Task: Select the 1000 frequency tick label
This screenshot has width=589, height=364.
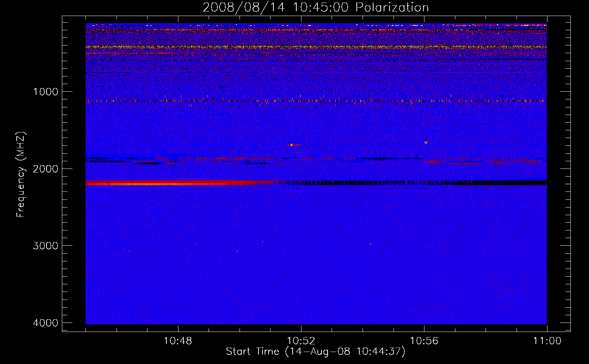Action: tap(46, 91)
